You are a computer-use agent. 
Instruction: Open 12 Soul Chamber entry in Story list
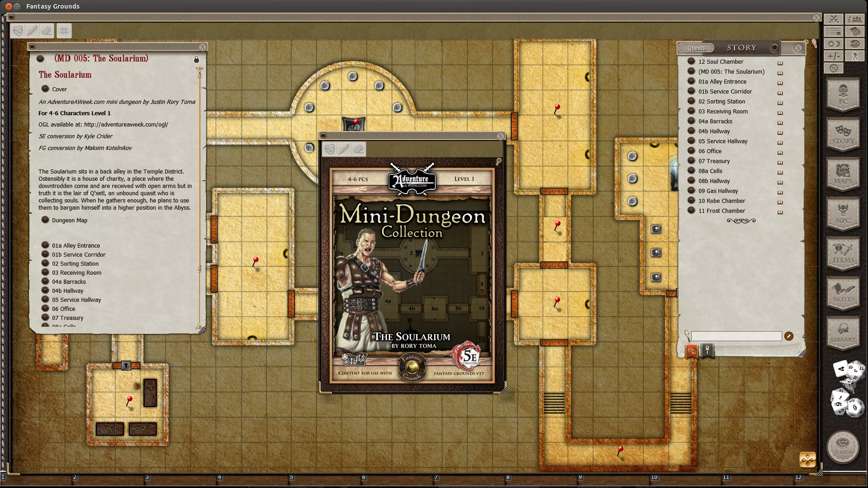pyautogui.click(x=721, y=61)
